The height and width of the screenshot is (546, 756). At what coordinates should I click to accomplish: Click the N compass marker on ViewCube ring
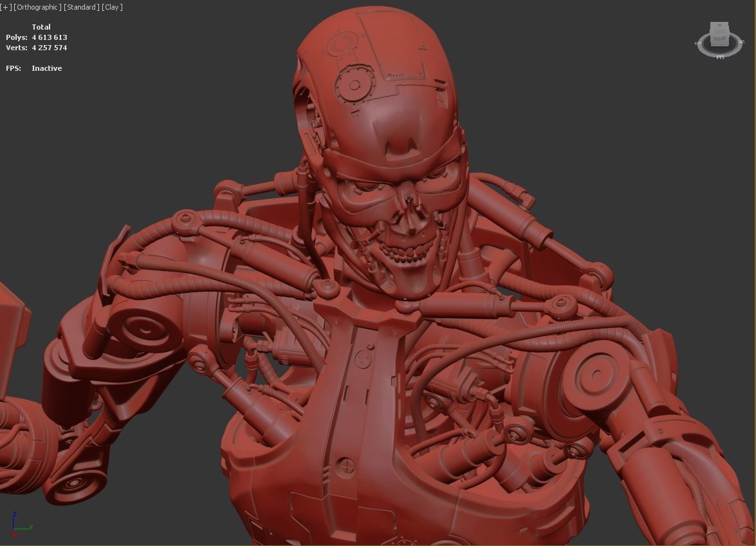pyautogui.click(x=742, y=42)
